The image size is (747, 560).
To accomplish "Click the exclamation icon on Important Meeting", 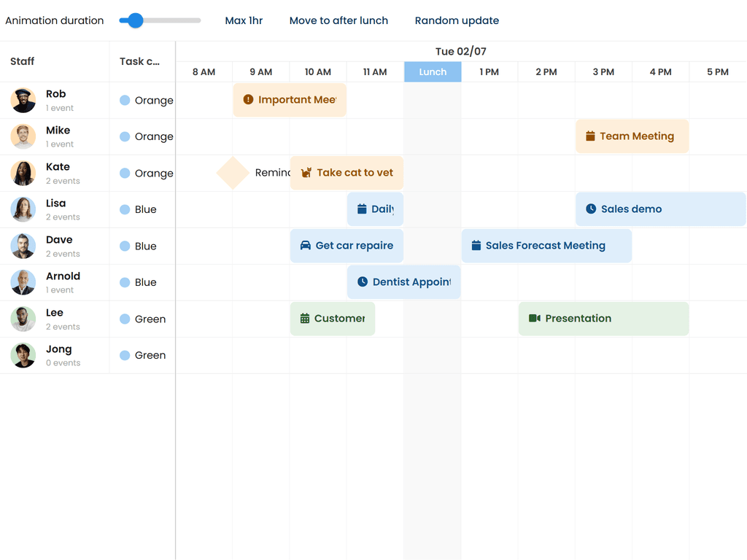I will coord(248,100).
